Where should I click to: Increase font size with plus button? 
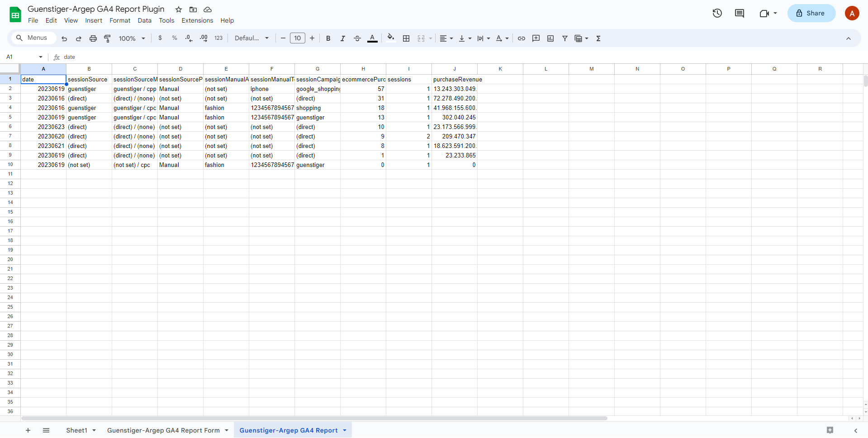[312, 38]
